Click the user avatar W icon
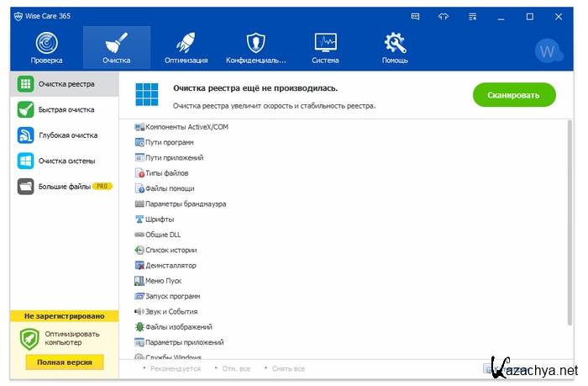Viewport: 588px width, 386px height. click(x=548, y=50)
